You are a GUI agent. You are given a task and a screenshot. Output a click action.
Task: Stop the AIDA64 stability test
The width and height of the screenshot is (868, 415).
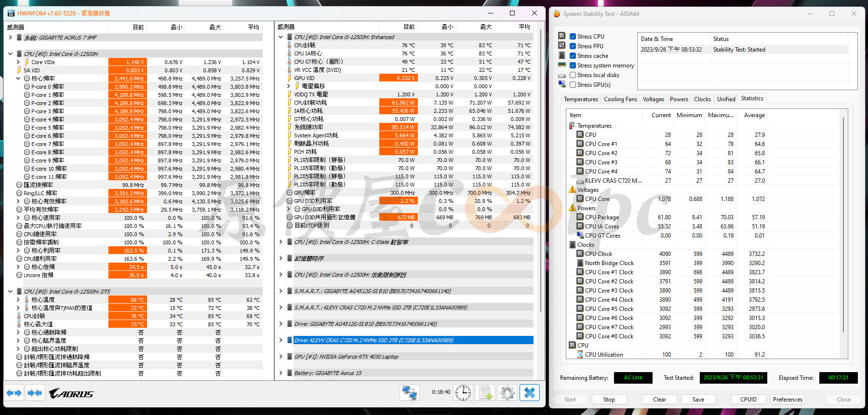[x=609, y=400]
